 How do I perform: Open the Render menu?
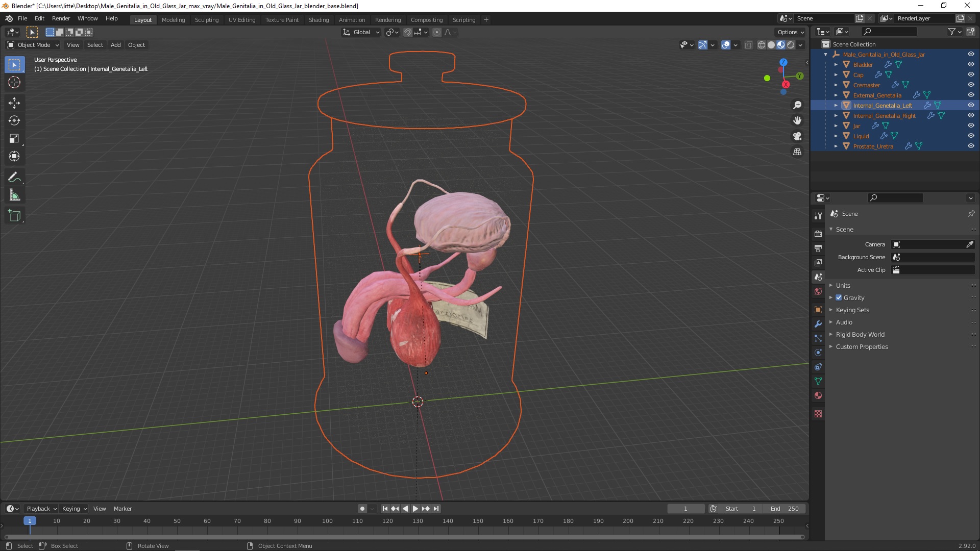(x=61, y=18)
